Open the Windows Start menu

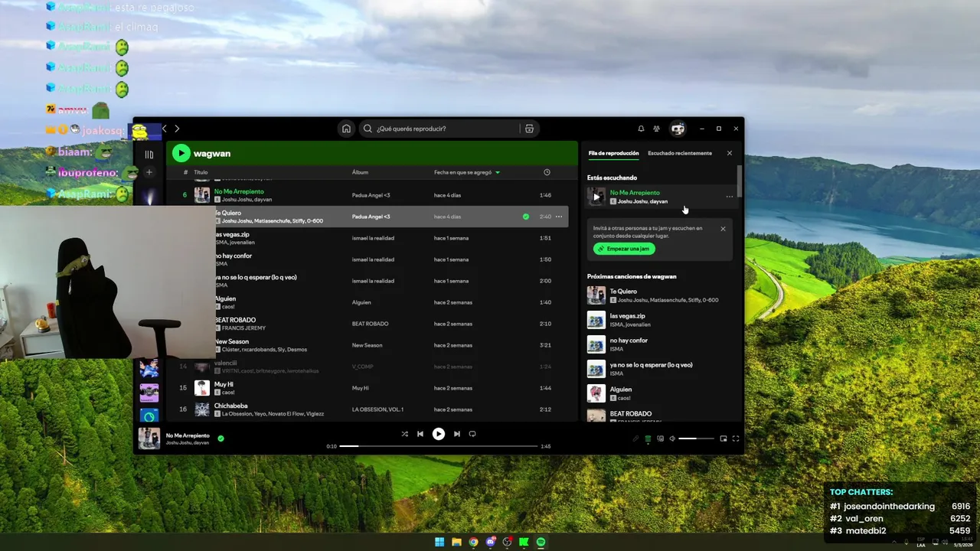439,542
